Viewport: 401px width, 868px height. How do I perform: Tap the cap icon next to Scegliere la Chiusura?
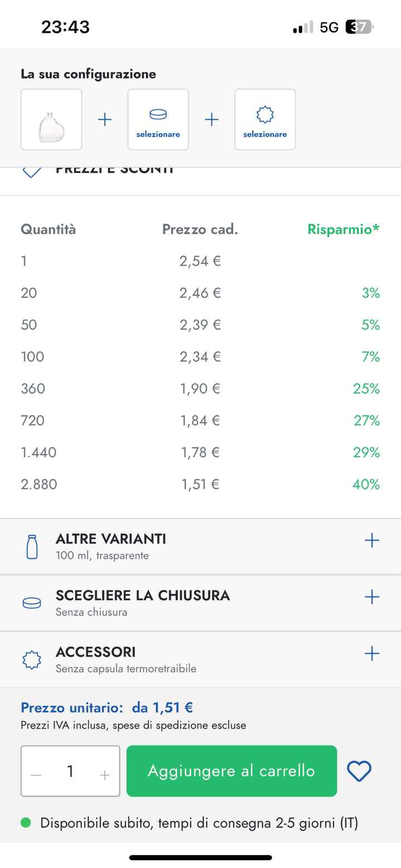[x=32, y=603]
